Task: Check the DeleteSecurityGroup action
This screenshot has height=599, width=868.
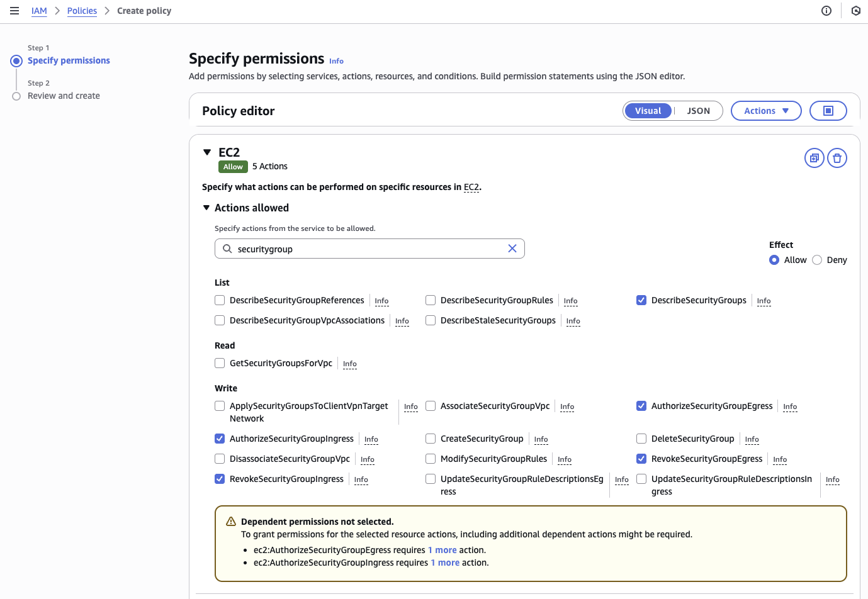Action: 641,439
